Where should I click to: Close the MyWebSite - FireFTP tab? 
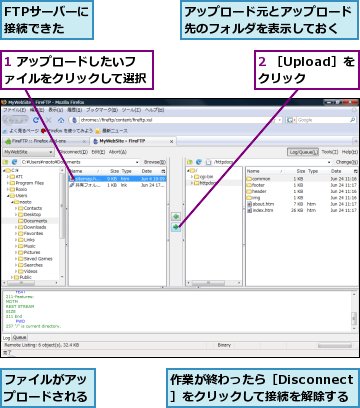coord(171,141)
